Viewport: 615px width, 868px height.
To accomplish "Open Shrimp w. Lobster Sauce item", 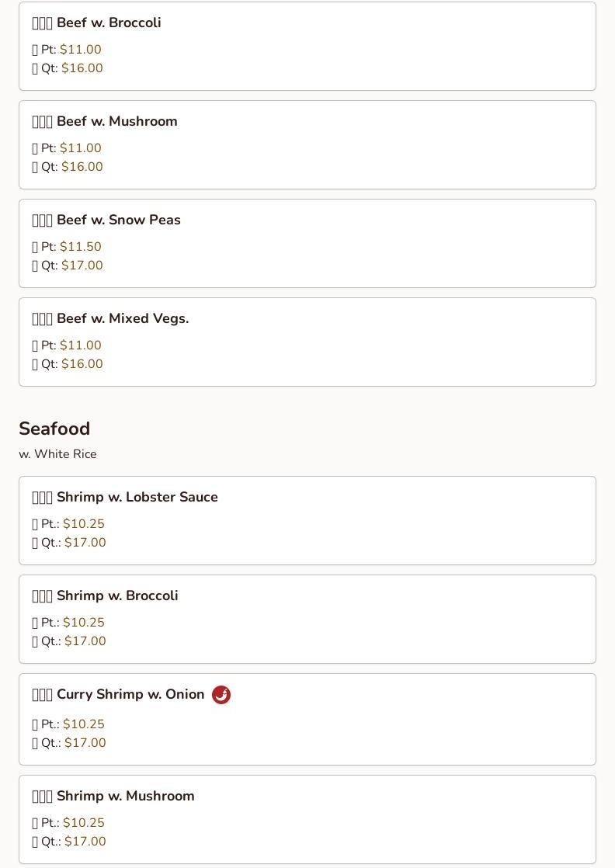I will [x=137, y=498].
